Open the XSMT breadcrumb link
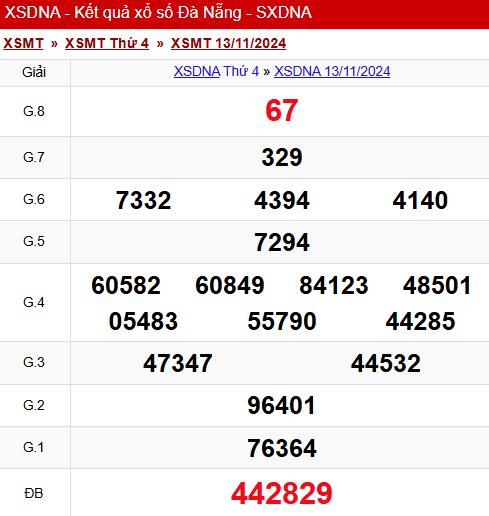The width and height of the screenshot is (489, 516). pos(23,43)
